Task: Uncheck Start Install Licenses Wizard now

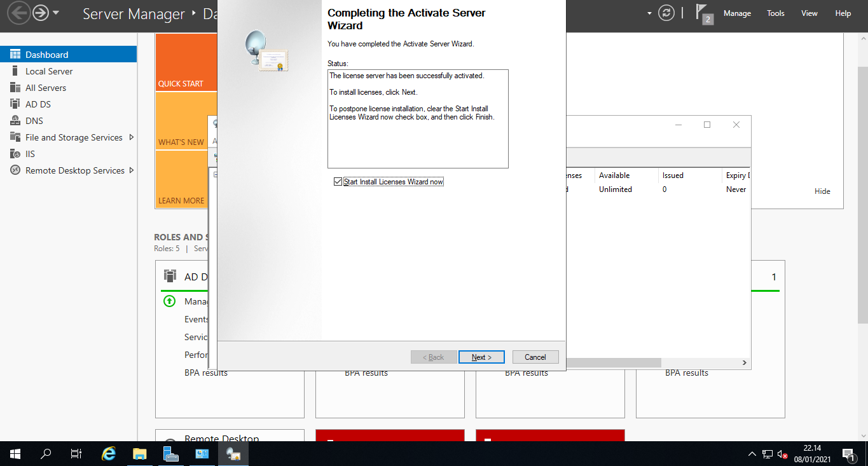Action: 338,181
